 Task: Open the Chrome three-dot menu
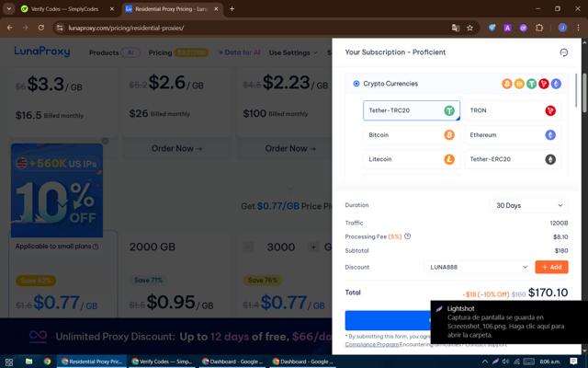(578, 28)
